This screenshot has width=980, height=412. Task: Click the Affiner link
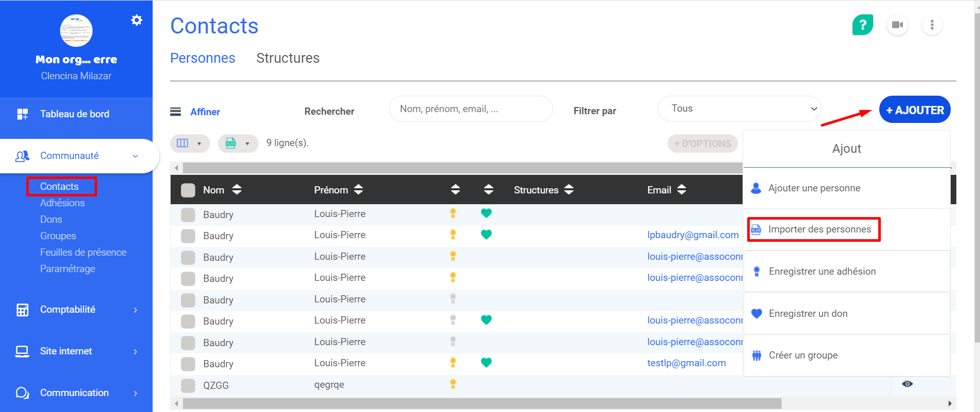[205, 112]
